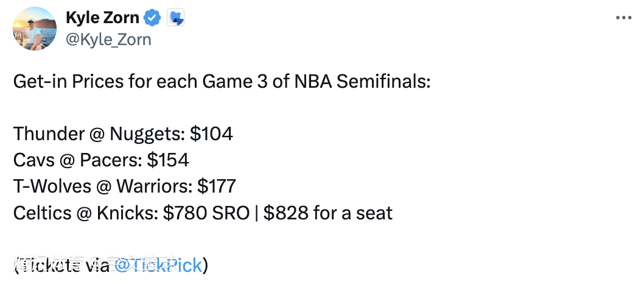Viewport: 644px width, 284px height.
Task: Open the three-dot more options menu
Action: (623, 18)
